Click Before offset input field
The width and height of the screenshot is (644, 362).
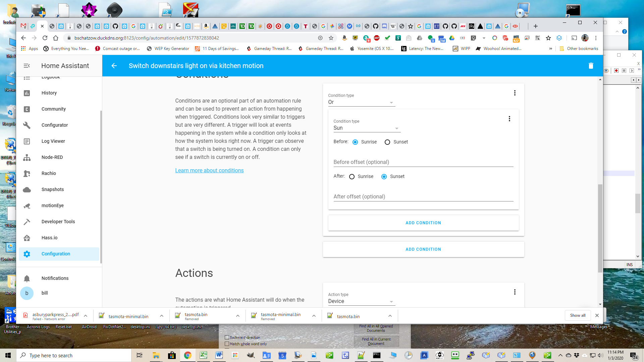pos(423,162)
